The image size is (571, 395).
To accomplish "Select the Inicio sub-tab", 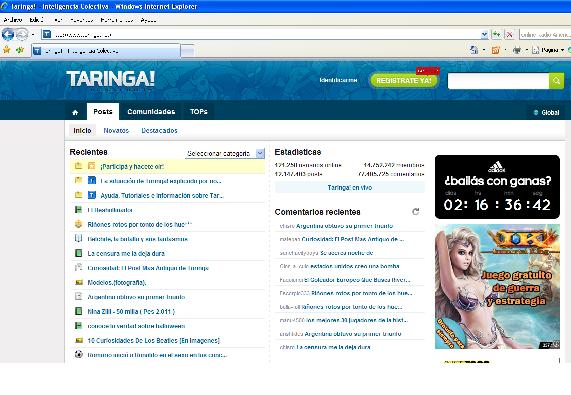I will coord(82,130).
